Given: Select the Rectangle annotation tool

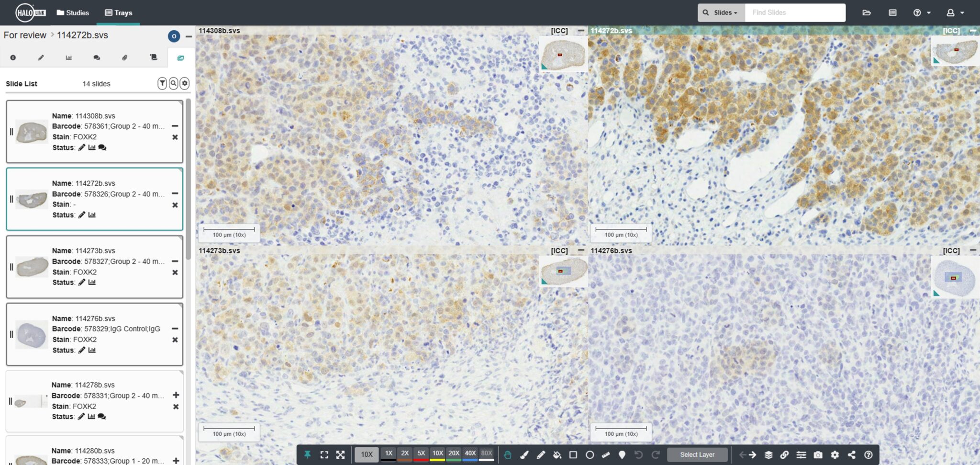Looking at the screenshot, I should (573, 454).
